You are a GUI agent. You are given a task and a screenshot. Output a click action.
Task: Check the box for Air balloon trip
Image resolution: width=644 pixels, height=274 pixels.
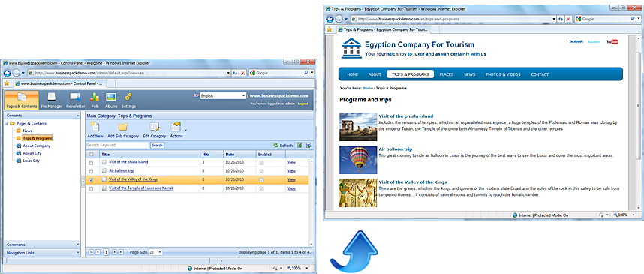click(x=91, y=171)
